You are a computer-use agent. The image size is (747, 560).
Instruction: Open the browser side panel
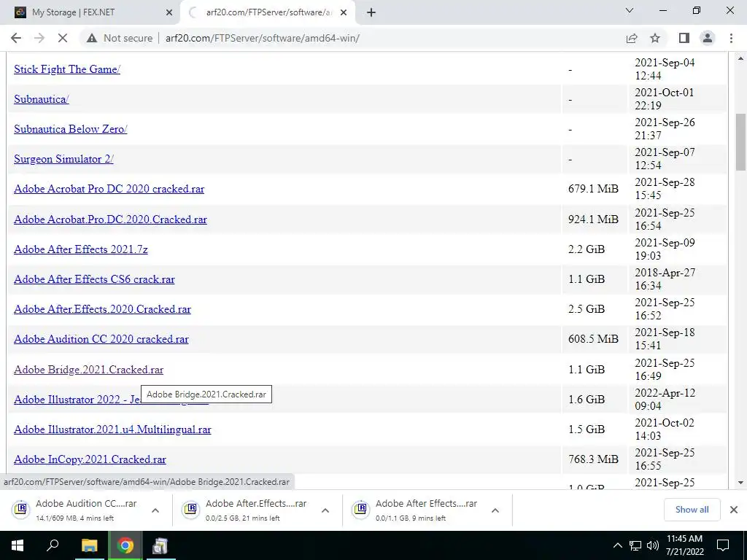point(684,38)
